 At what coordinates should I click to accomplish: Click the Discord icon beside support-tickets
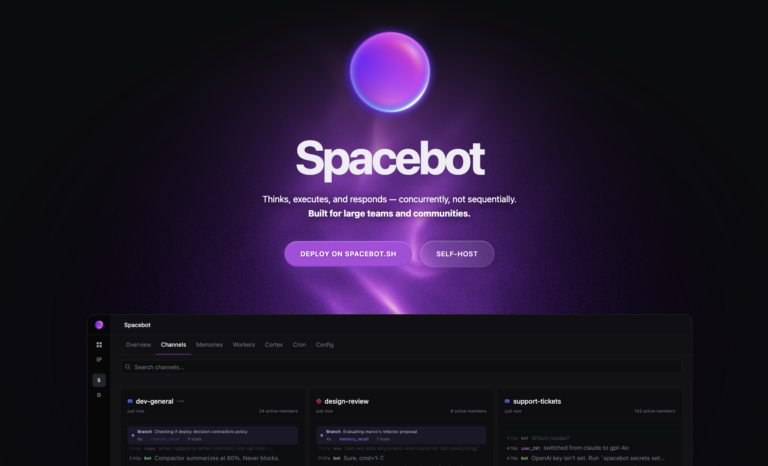click(x=507, y=401)
